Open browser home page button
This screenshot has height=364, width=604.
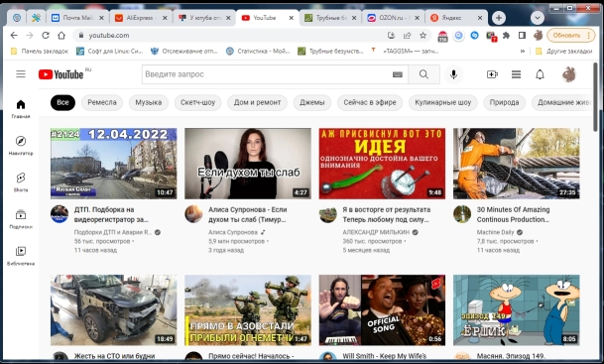coord(61,35)
